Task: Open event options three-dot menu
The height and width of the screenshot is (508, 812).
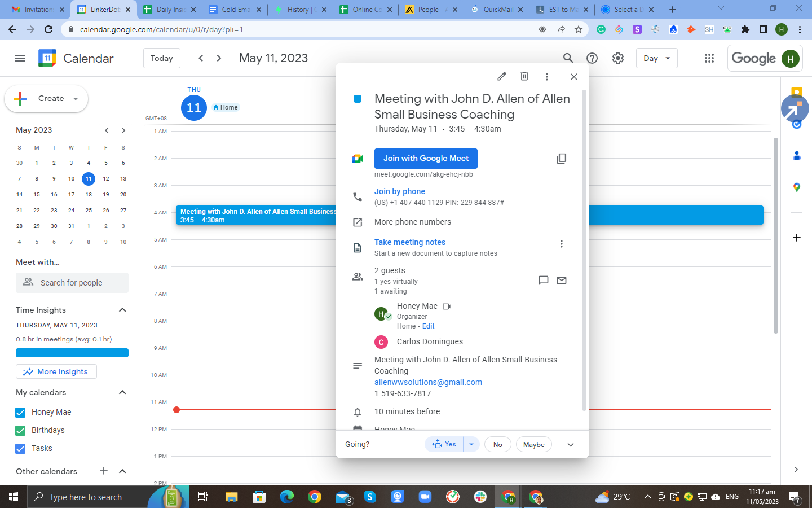Action: pos(547,76)
